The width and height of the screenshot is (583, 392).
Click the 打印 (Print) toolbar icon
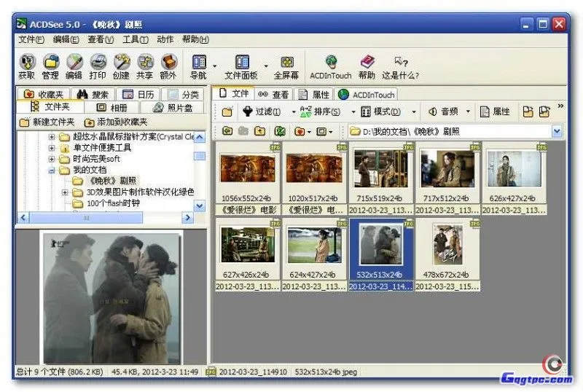98,66
